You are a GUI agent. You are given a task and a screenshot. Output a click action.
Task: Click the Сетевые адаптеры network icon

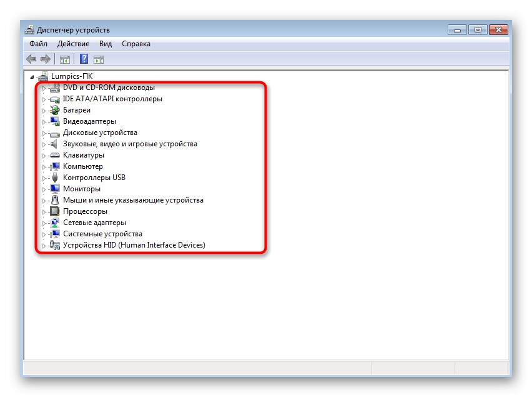coord(54,223)
